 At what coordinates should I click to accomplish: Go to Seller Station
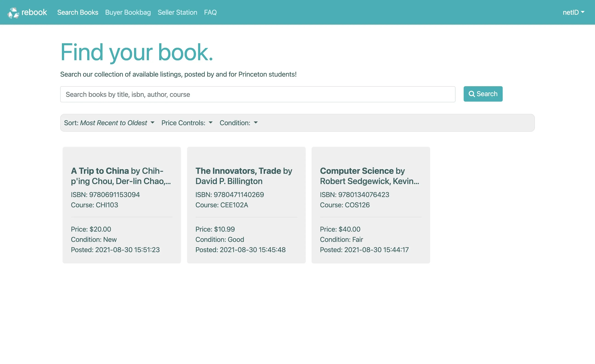pos(177,12)
